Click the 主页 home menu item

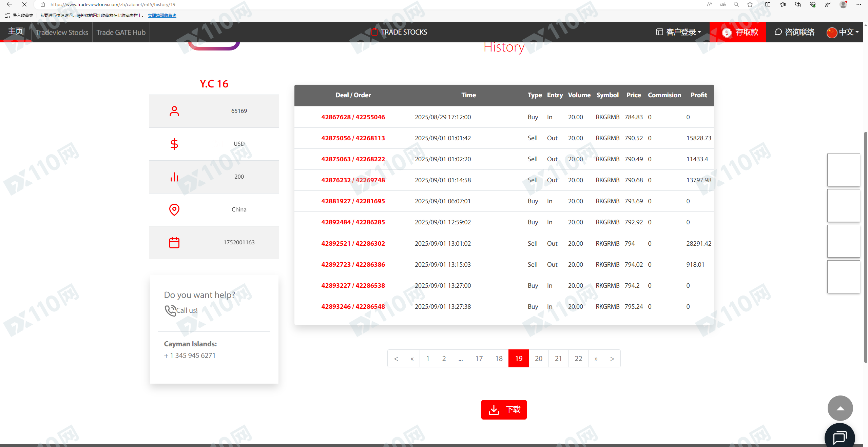point(16,32)
